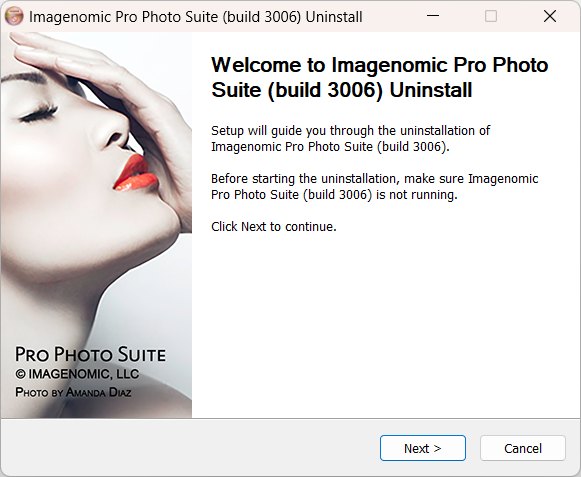Cancel the uninstall wizard
The height and width of the screenshot is (477, 581).
(x=523, y=448)
